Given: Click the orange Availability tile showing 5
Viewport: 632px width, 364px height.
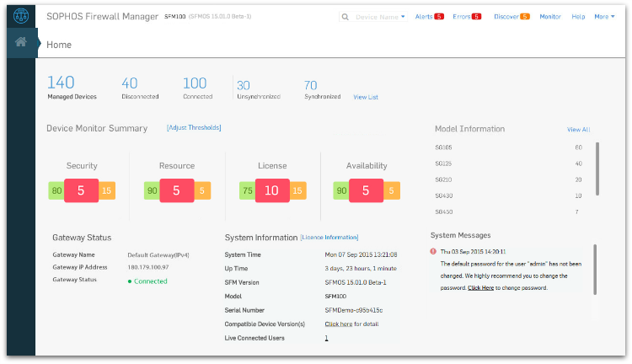Looking at the screenshot, I should (391, 190).
